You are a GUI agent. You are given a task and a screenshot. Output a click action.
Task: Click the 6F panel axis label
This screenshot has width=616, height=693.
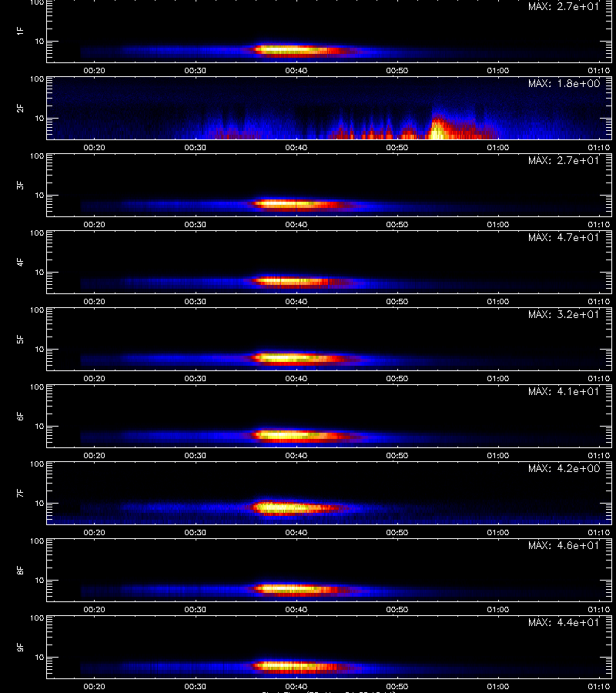[x=20, y=417]
